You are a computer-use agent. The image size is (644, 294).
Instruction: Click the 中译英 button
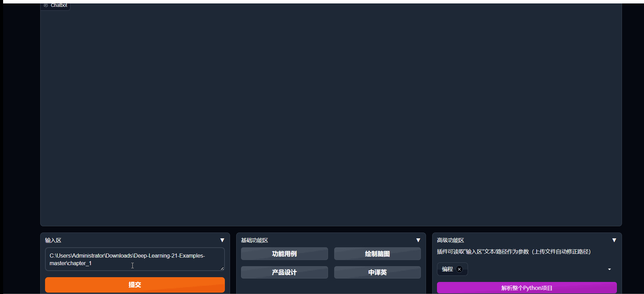pos(377,272)
